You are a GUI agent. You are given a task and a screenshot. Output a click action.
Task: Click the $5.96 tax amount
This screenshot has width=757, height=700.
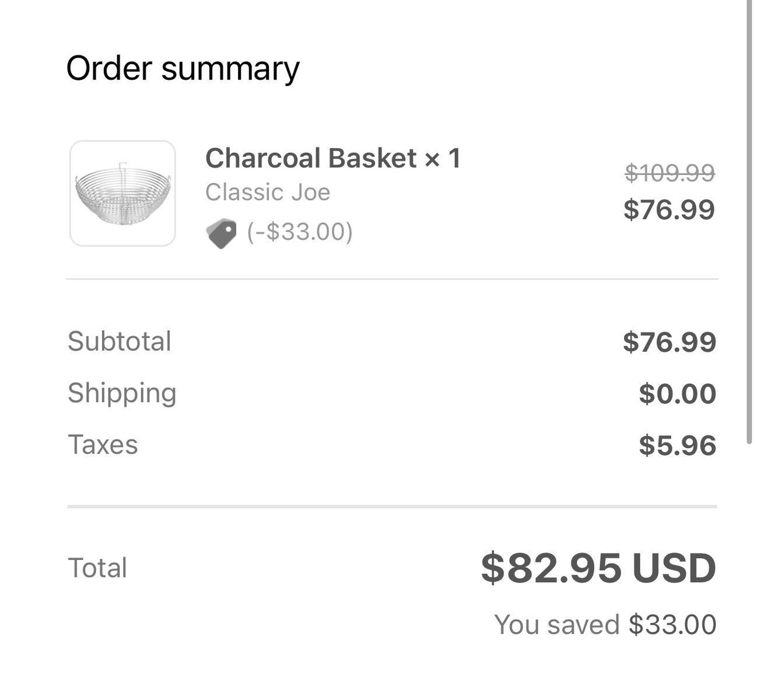tap(677, 445)
